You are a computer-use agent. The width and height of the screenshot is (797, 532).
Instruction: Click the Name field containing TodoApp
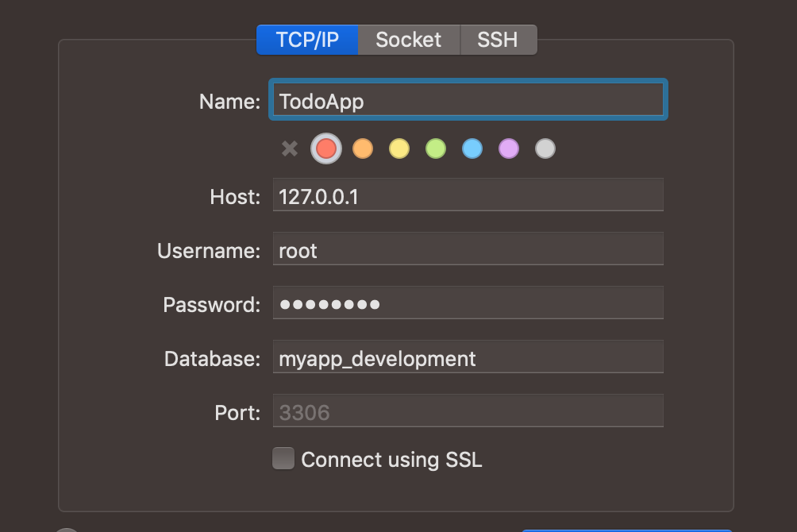click(468, 101)
